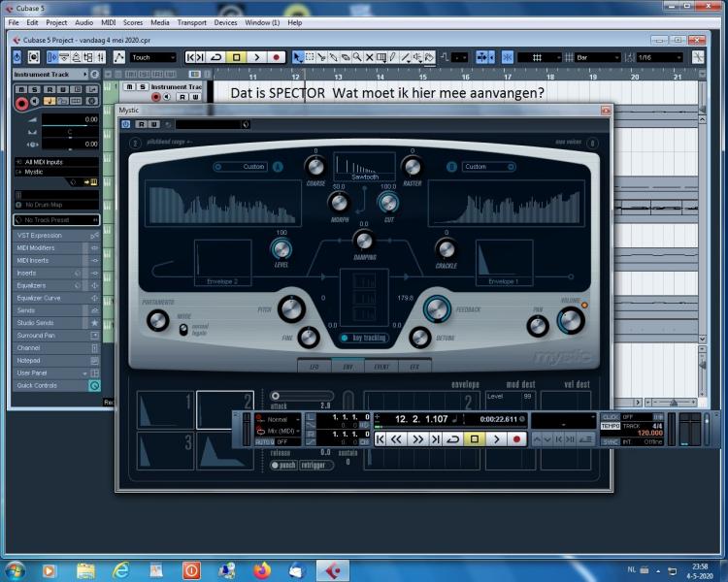Open the File menu
The width and height of the screenshot is (728, 582).
click(14, 22)
